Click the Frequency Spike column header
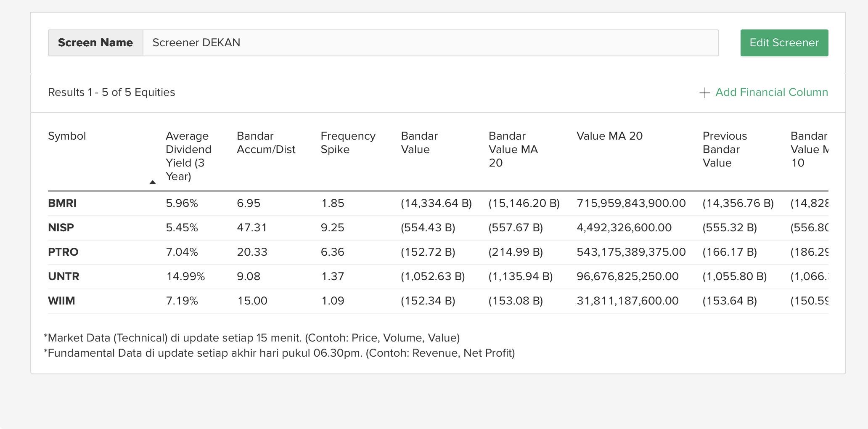Image resolution: width=868 pixels, height=429 pixels. 348,143
